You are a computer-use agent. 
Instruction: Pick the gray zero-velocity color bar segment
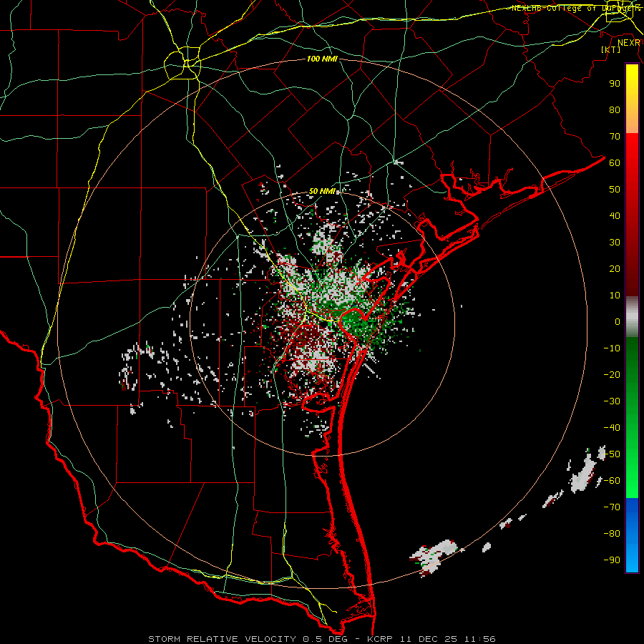pos(632,317)
